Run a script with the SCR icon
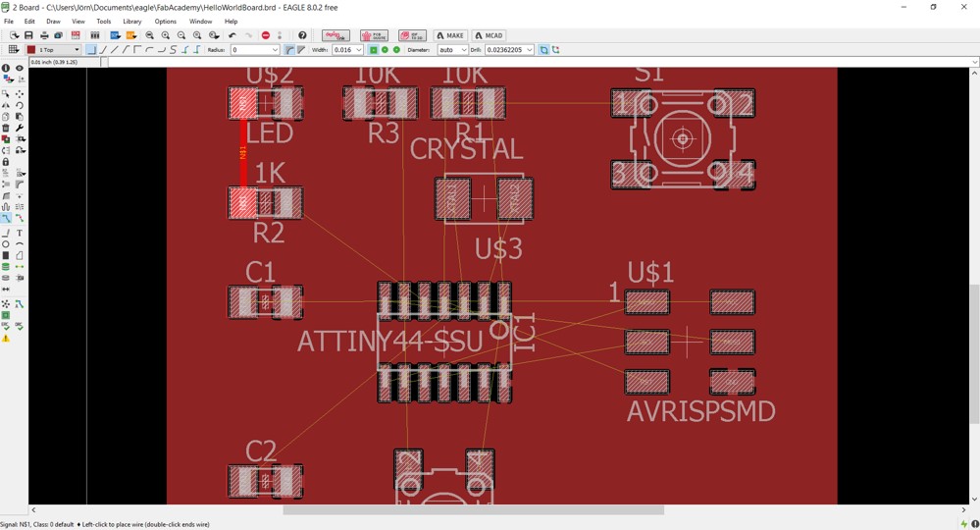 pos(115,35)
